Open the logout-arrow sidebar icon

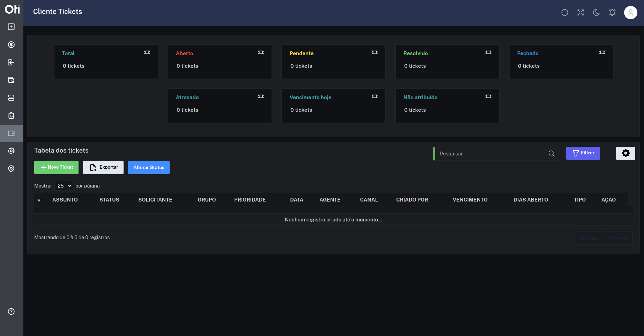coord(11,63)
